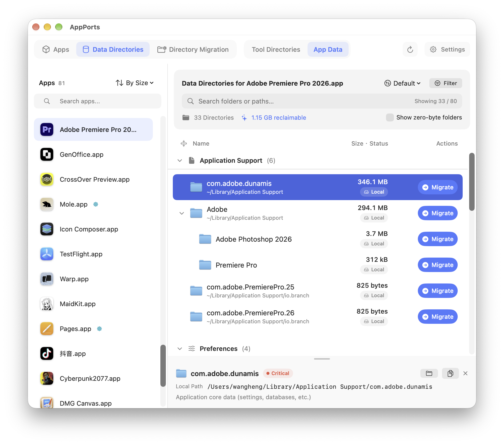
Task: Select Icon Composer.app in the list
Action: [x=93, y=229]
